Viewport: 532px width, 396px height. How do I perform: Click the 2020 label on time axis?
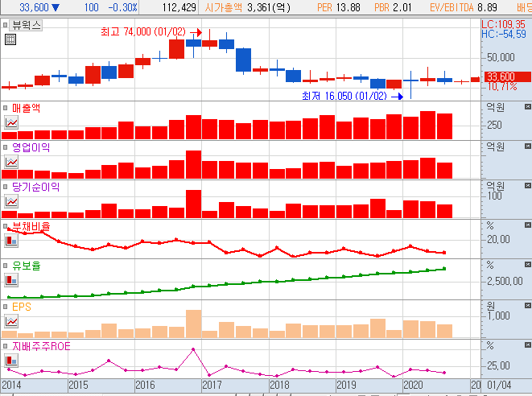click(x=413, y=386)
